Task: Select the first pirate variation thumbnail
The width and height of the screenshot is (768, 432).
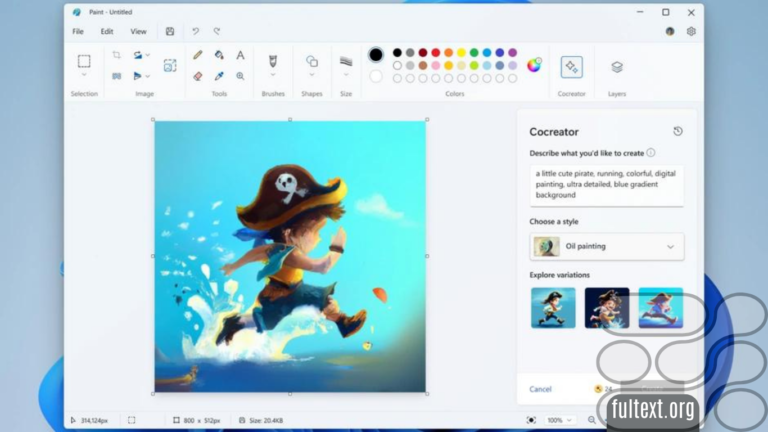Action: tap(553, 308)
